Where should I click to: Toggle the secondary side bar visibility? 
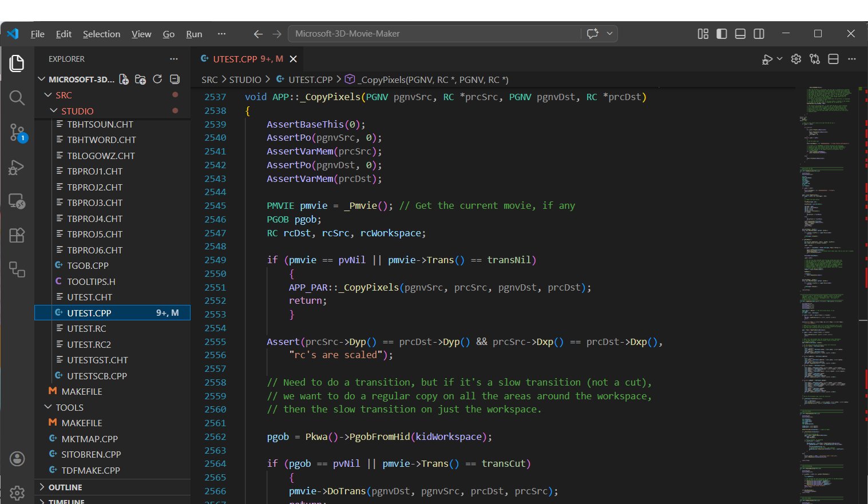pyautogui.click(x=759, y=34)
